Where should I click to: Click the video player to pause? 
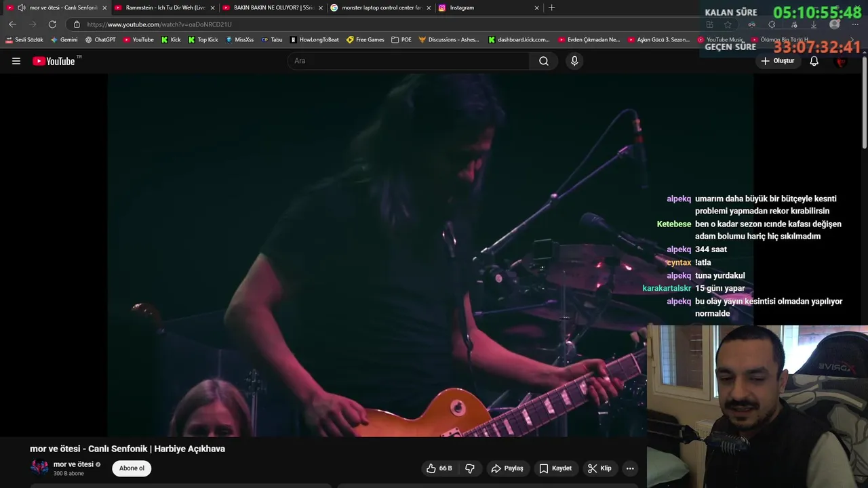pos(377,255)
